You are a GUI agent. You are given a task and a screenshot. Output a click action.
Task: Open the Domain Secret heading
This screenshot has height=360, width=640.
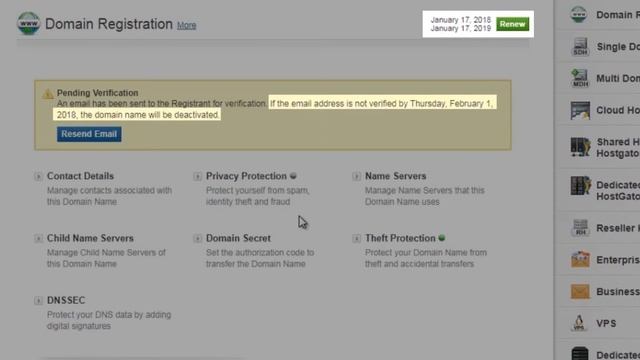coord(238,238)
